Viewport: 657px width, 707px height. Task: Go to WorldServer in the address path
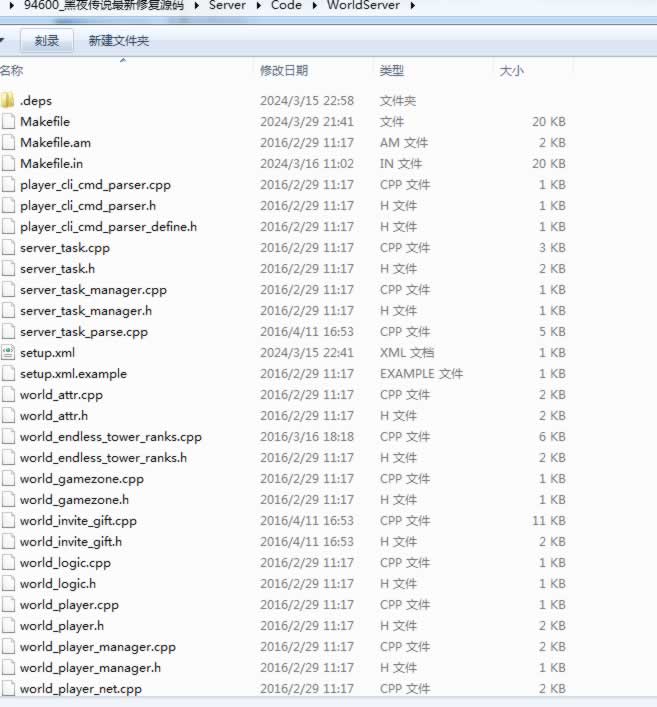tap(363, 5)
